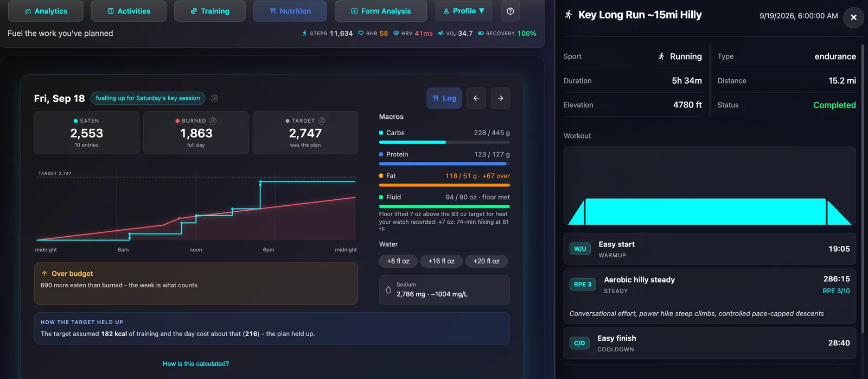Click the Fat progress bar
The width and height of the screenshot is (868, 379).
(444, 185)
